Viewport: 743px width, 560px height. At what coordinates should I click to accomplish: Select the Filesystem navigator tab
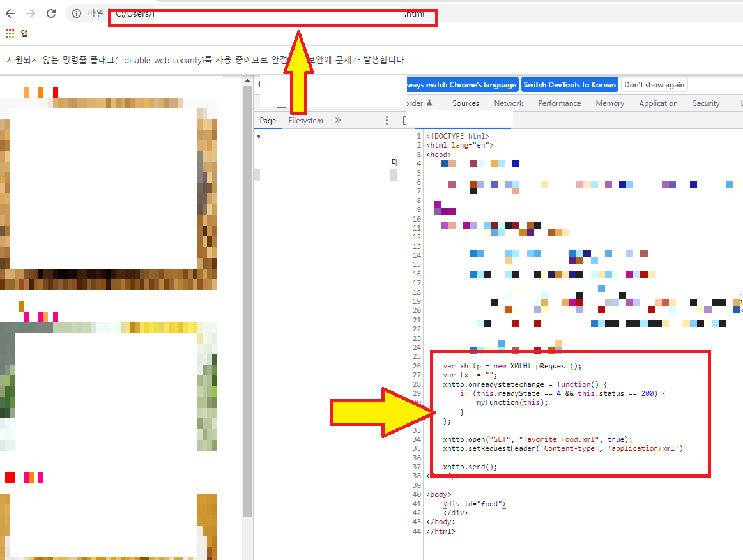305,121
